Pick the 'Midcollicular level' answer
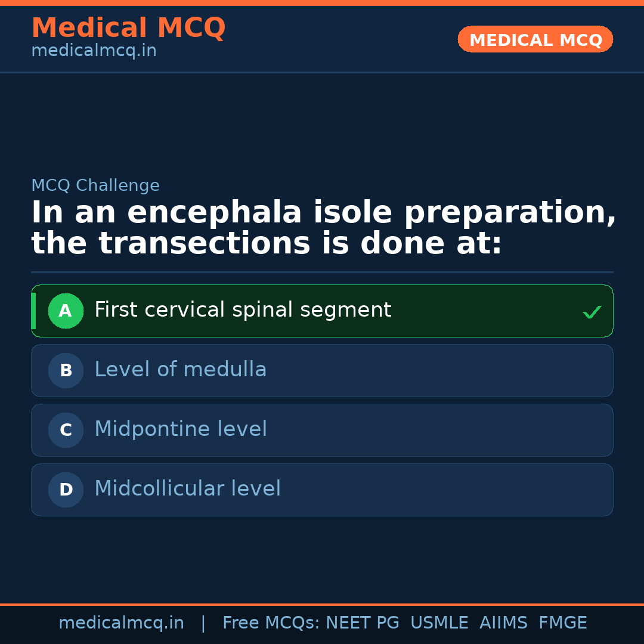Image resolution: width=644 pixels, height=644 pixels. [187, 489]
